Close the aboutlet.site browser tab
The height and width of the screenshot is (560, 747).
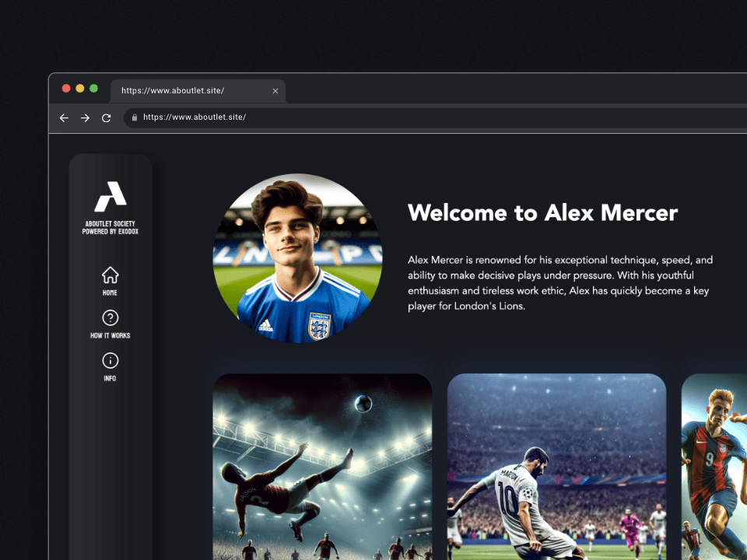click(275, 91)
